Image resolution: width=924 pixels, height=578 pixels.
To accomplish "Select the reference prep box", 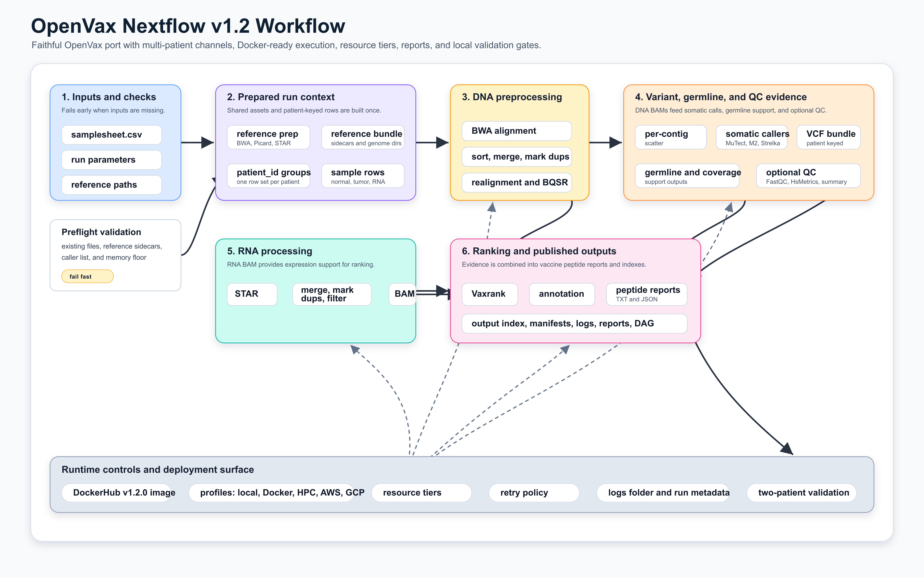I will (x=268, y=137).
